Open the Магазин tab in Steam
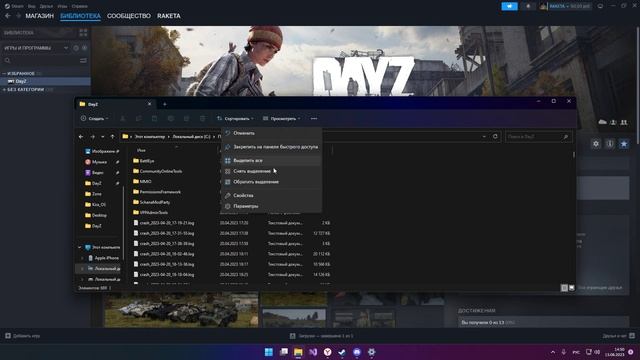The width and height of the screenshot is (640, 360). point(39,16)
